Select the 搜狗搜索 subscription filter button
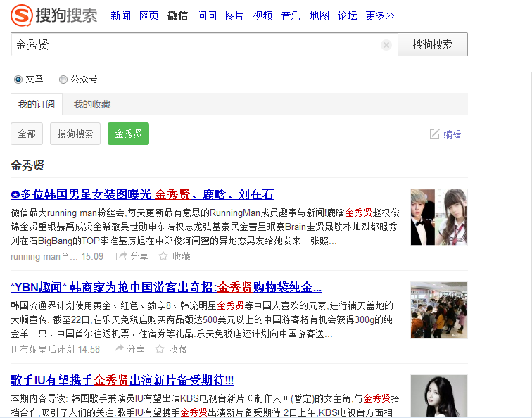 coord(75,134)
